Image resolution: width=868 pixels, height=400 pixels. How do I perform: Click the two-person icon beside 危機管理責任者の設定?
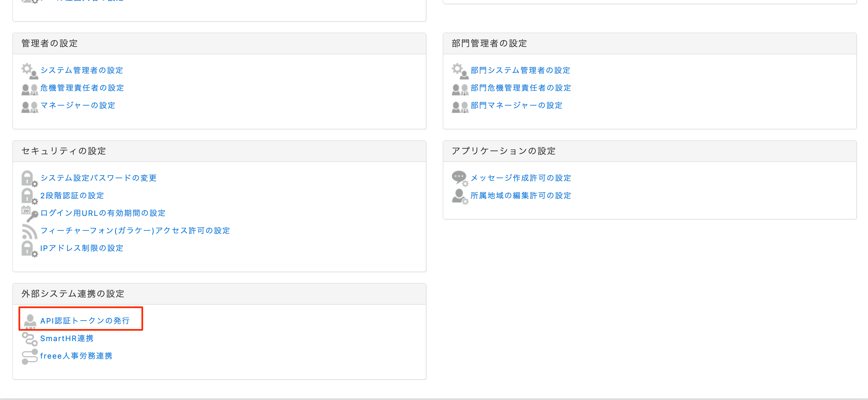29,88
